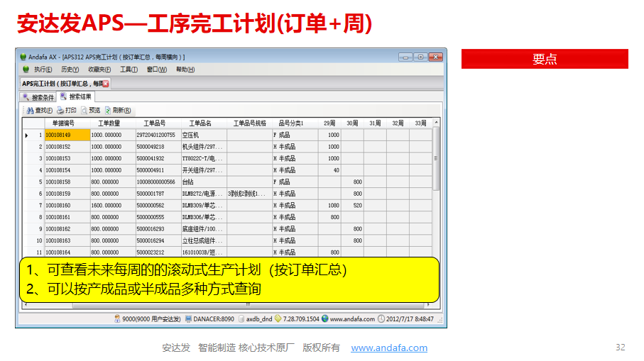Select order number cell 100108152
Screen dimensions: 644x361
(67, 147)
